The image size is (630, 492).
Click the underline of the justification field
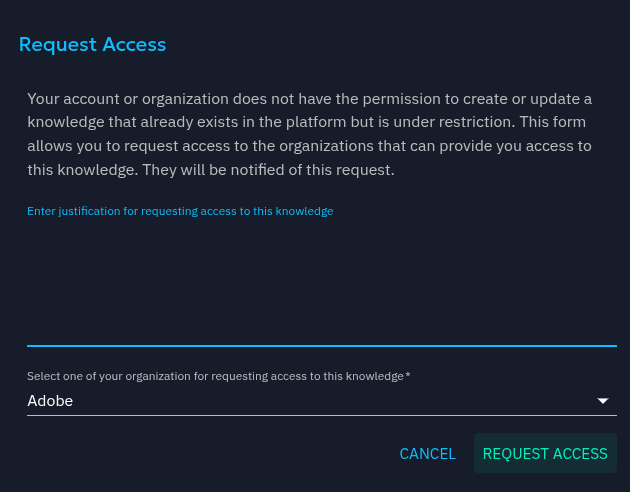[x=321, y=345]
